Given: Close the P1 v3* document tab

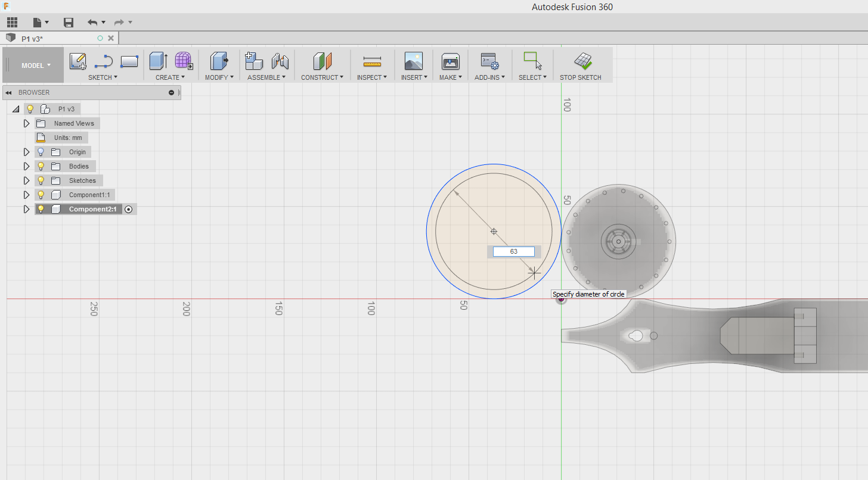Looking at the screenshot, I should 110,38.
